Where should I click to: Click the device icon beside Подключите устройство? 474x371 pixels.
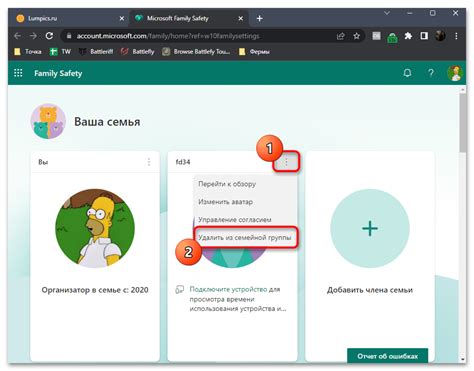point(180,289)
